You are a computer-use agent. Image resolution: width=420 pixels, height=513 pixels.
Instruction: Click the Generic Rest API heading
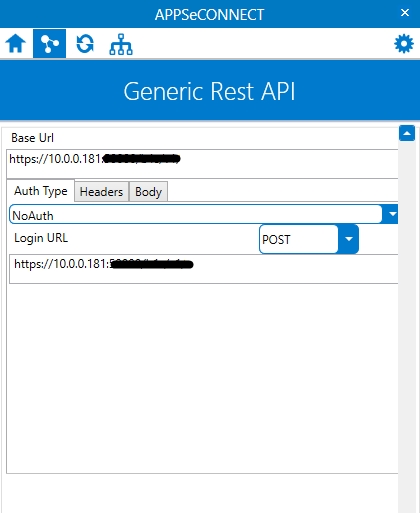tap(209, 91)
